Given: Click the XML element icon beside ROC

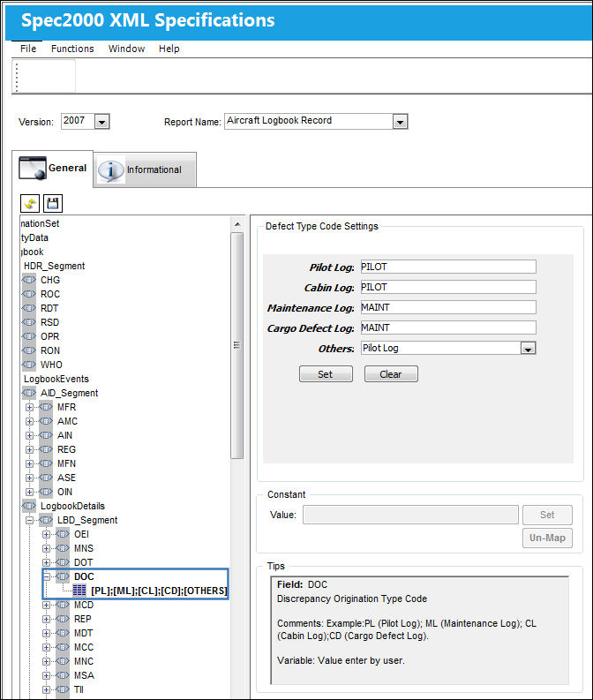Looking at the screenshot, I should (x=29, y=294).
